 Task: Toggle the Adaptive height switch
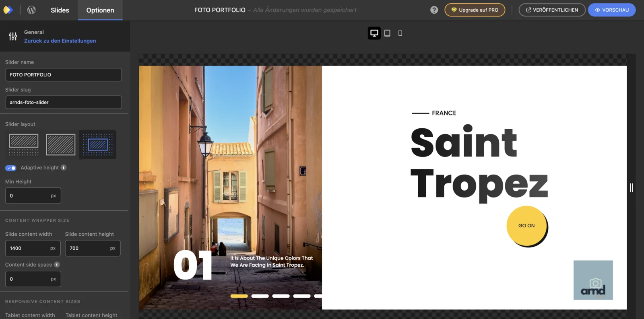click(11, 168)
